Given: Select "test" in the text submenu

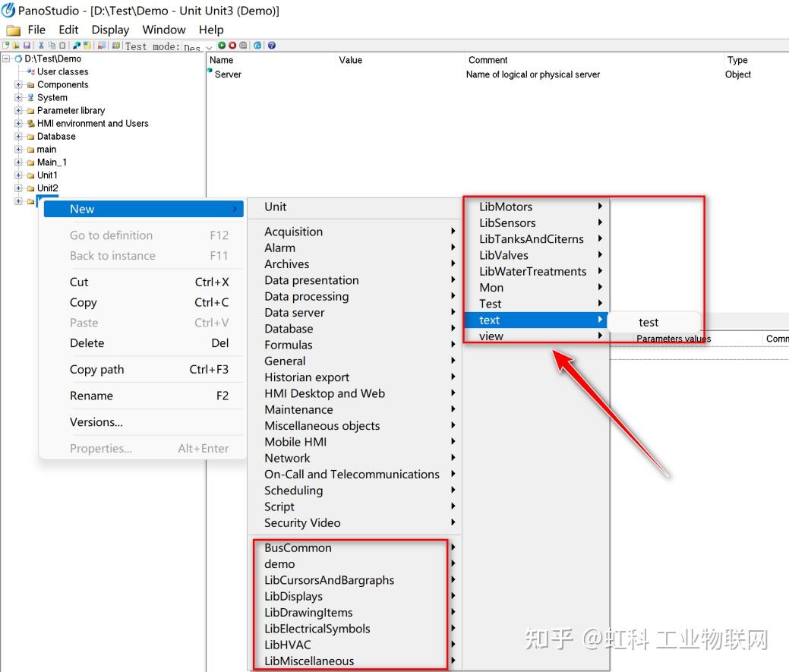Looking at the screenshot, I should coord(648,323).
